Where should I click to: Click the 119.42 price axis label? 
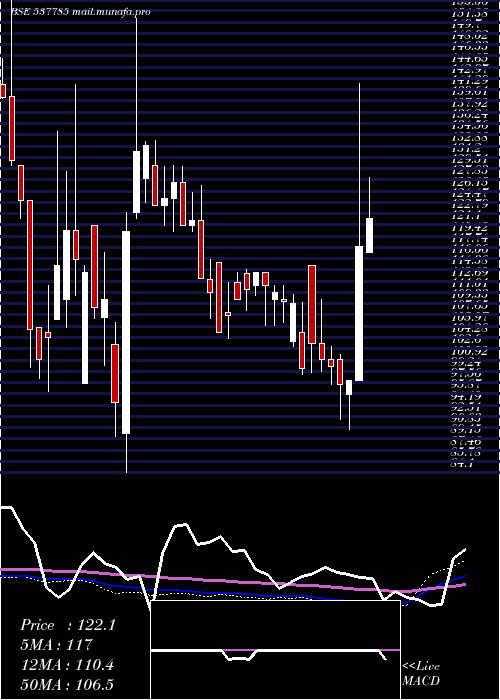[468, 227]
